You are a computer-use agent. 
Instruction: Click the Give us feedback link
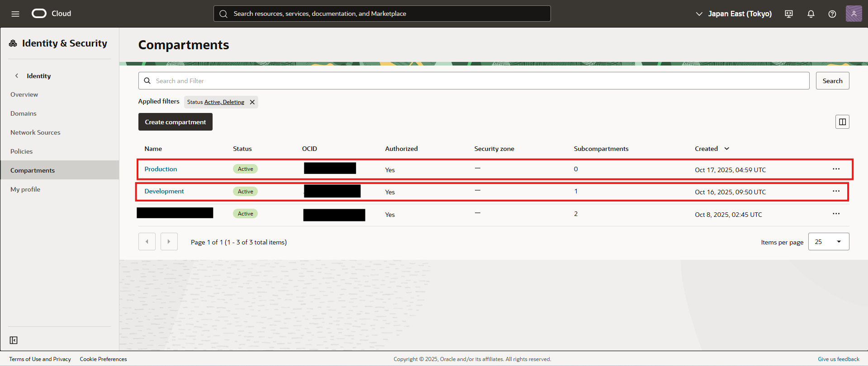click(839, 359)
